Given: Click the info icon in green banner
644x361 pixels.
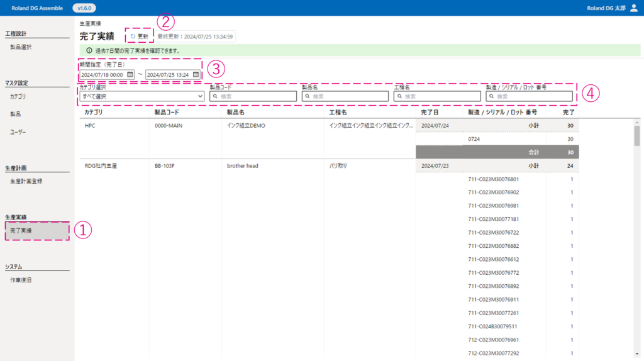Looking at the screenshot, I should point(89,50).
